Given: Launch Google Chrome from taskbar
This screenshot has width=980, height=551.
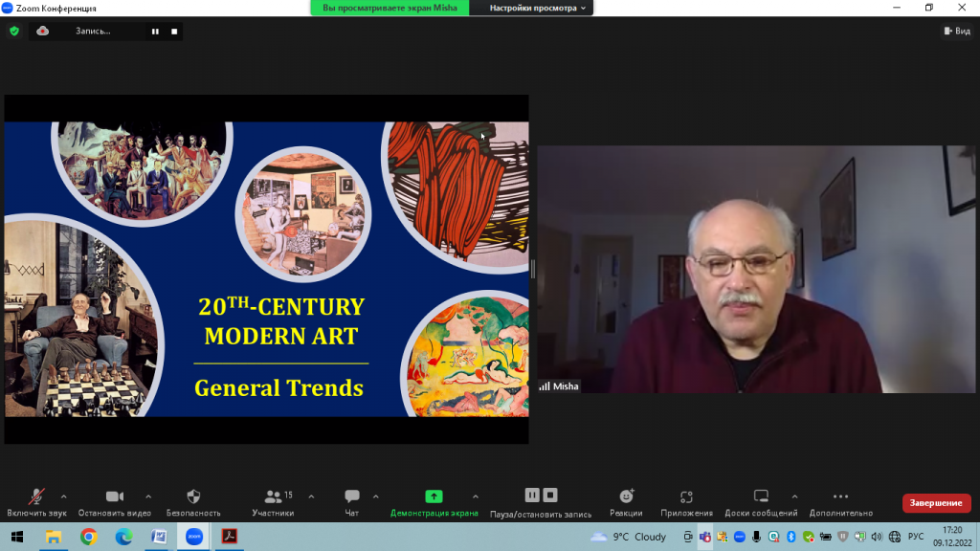Looking at the screenshot, I should click(89, 537).
